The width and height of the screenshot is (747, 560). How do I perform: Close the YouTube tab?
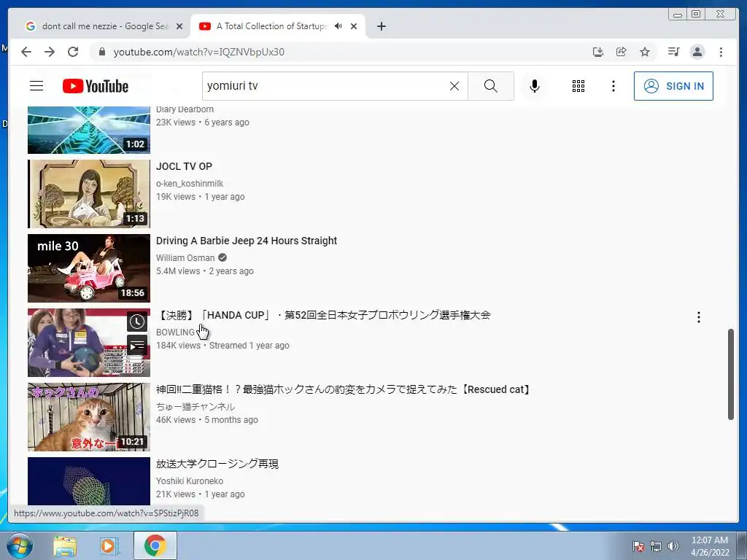coord(354,27)
